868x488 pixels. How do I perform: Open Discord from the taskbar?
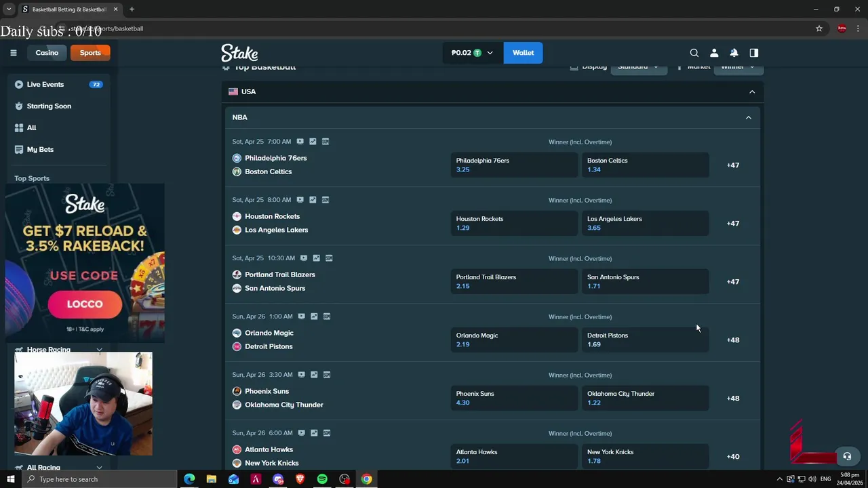pos(278,479)
